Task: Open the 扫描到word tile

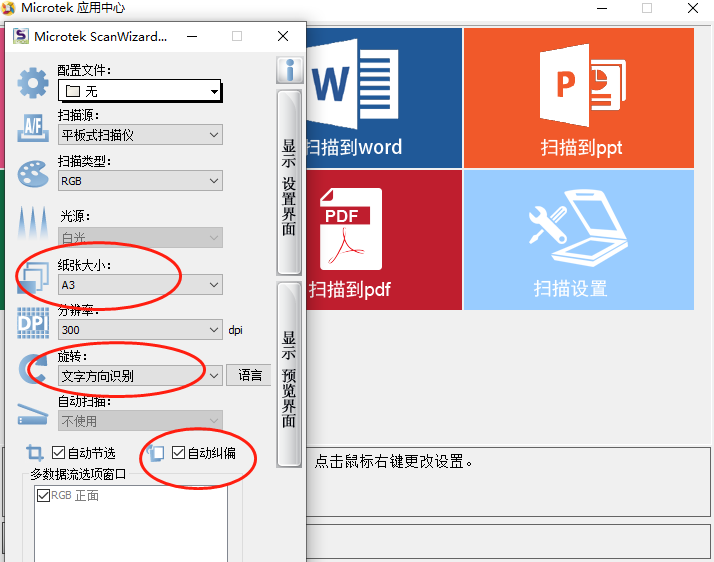Action: point(384,98)
